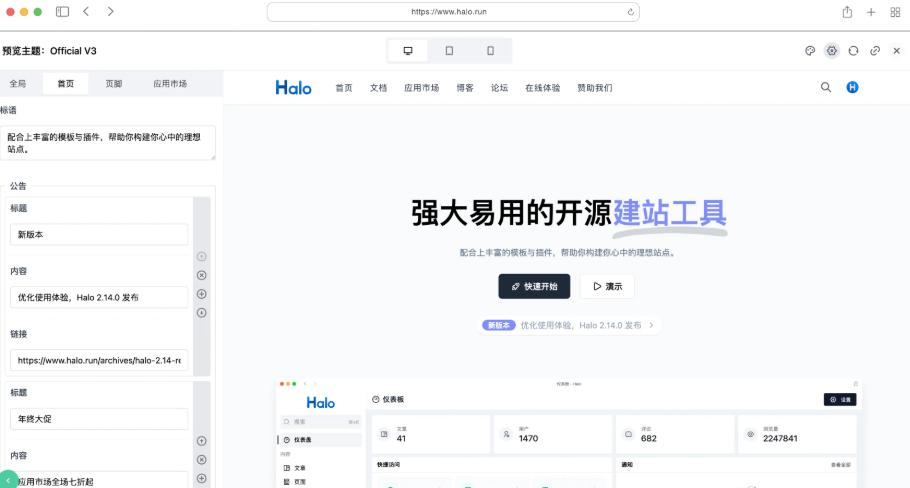Screen dimensions: 910x488
Task: Refresh the preview with the reload icon
Action: (853, 51)
